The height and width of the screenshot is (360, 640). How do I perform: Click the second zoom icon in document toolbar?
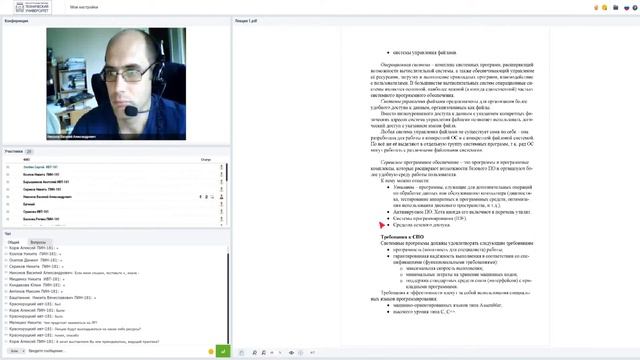point(264,353)
